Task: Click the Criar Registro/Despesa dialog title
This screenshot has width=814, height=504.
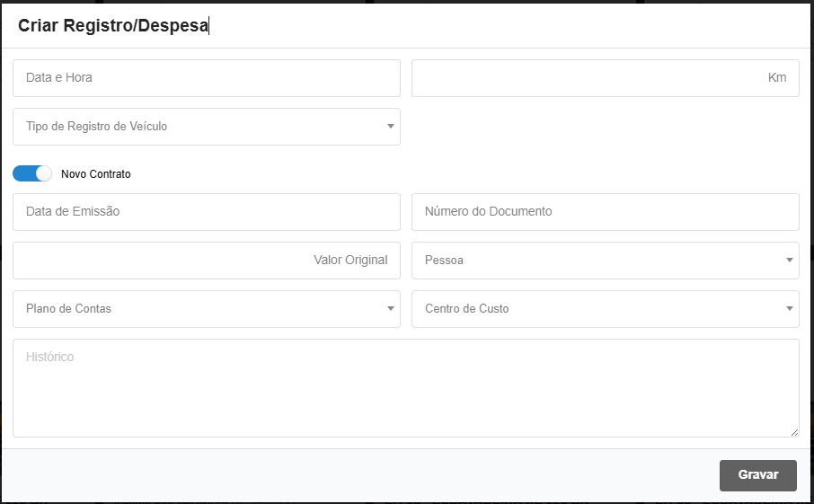Action: point(113,26)
